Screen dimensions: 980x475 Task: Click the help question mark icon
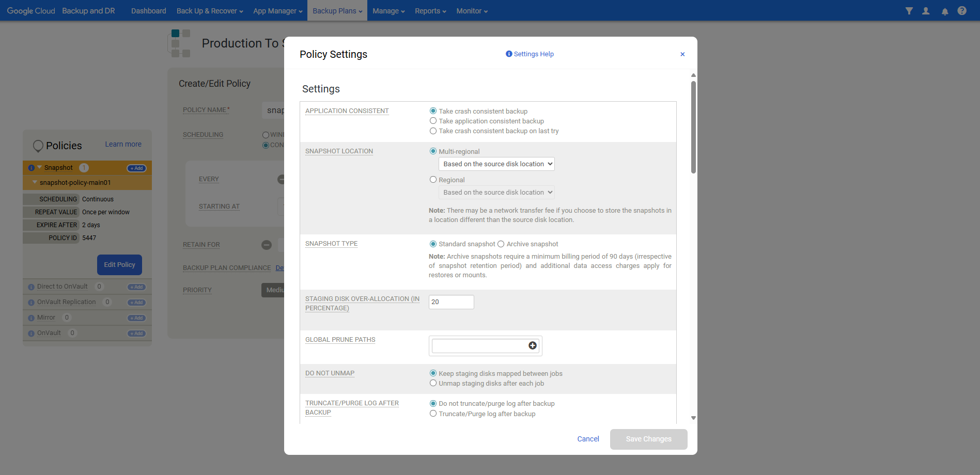pos(961,11)
